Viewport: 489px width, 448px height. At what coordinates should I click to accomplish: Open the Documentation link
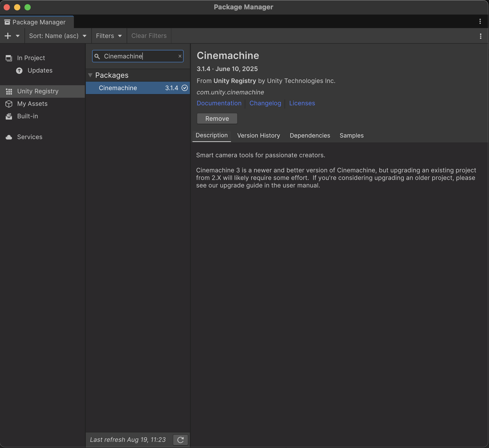click(219, 103)
